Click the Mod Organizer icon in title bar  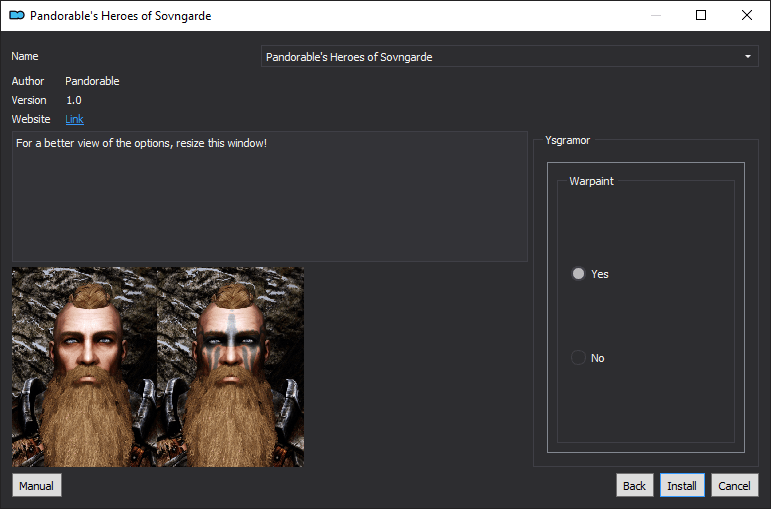pyautogui.click(x=17, y=15)
